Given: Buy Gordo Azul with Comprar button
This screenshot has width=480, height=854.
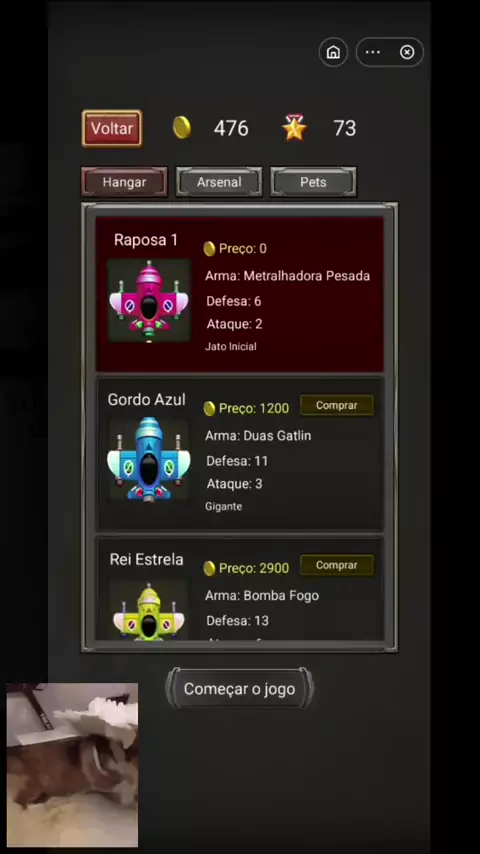Looking at the screenshot, I should pos(337,405).
